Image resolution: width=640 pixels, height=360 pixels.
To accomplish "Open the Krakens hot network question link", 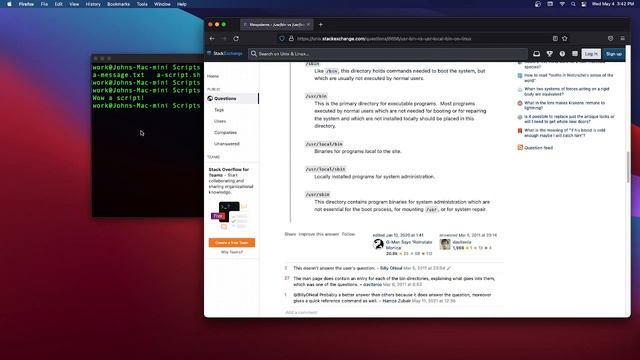I will coord(564,105).
